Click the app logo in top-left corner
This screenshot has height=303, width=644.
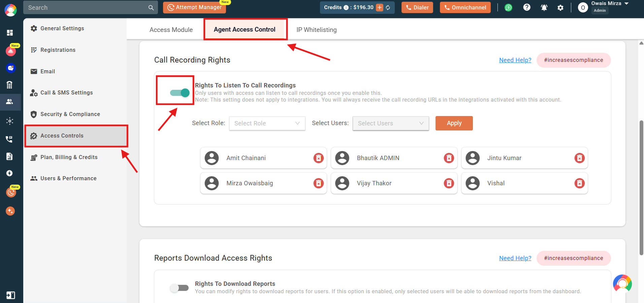(x=11, y=10)
